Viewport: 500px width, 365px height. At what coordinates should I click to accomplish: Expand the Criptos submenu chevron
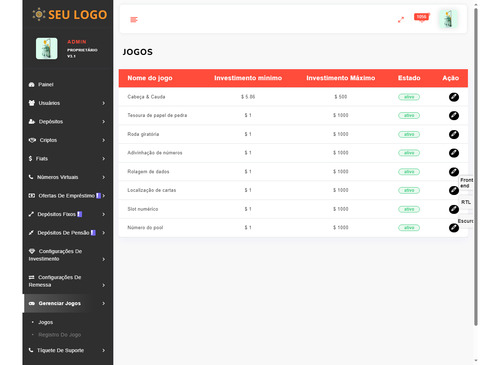coord(104,140)
